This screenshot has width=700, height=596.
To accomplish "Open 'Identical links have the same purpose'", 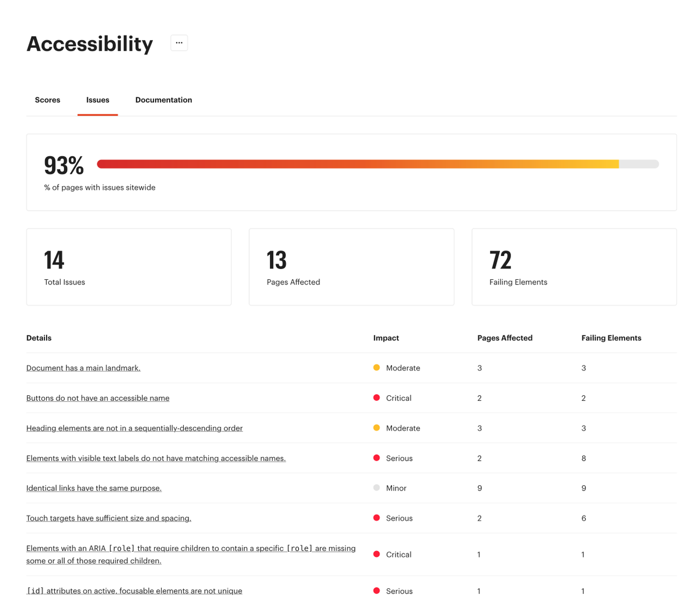I will 94,488.
